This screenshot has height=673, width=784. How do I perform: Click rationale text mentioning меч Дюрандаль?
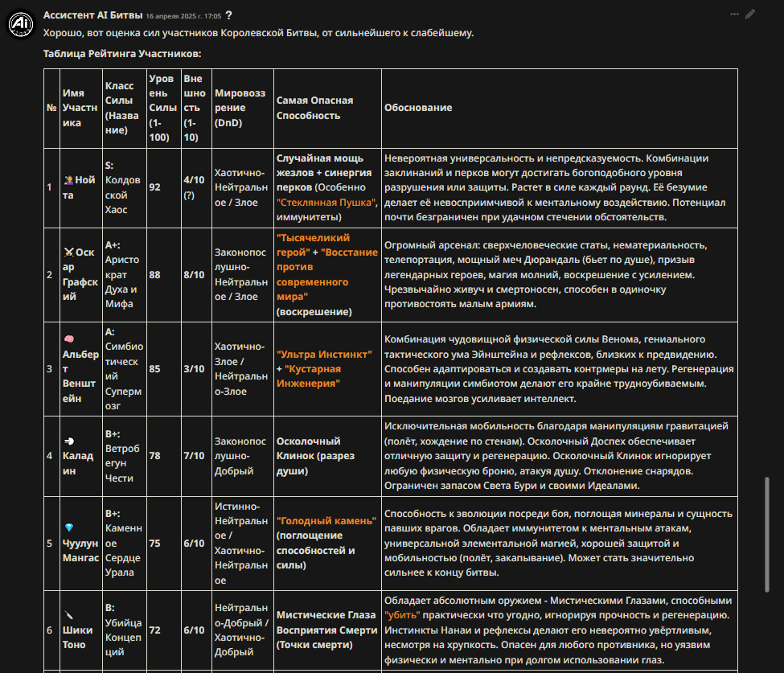[545, 274]
